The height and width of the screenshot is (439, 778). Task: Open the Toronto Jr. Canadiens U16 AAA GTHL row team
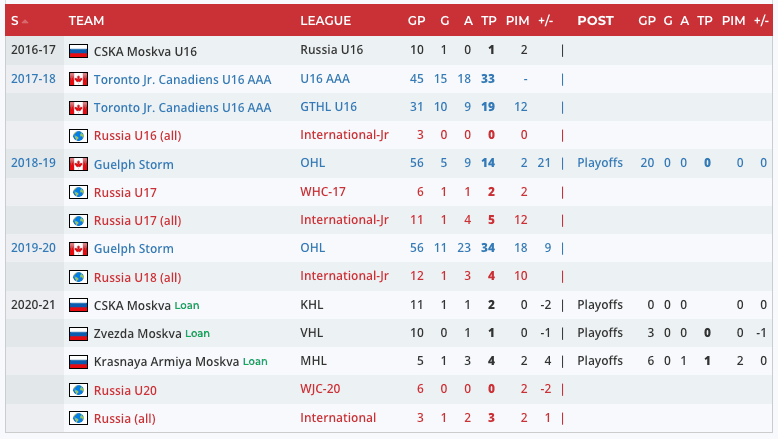click(182, 107)
